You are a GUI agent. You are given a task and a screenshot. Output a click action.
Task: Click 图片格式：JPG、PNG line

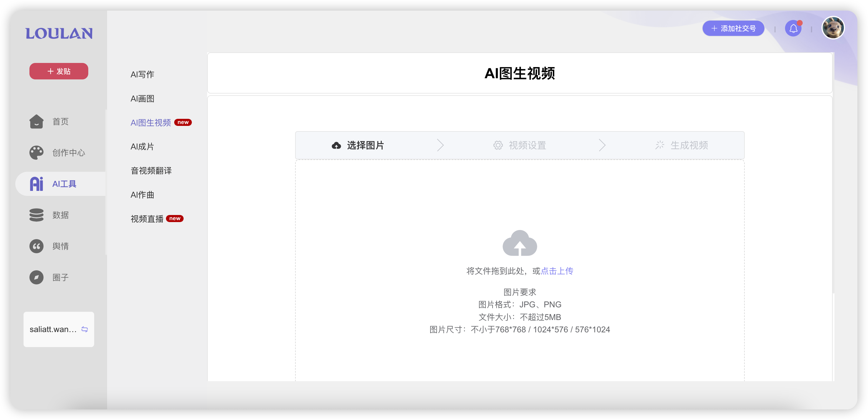520,304
